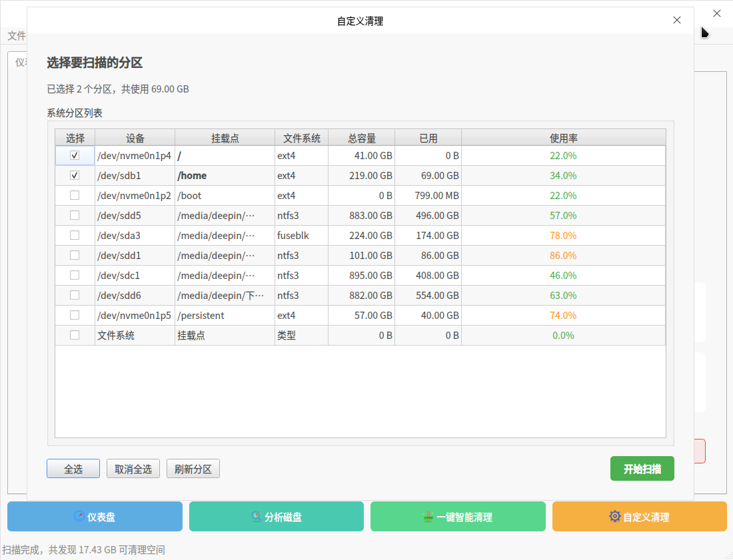Tick the checkbox for /dev/sdd5
Image resolution: width=733 pixels, height=560 pixels.
click(x=75, y=215)
